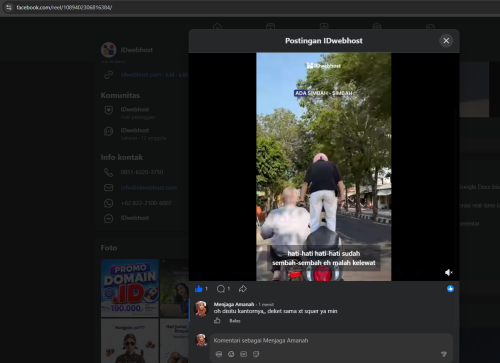Screen dimensions: 500x363
Task: Click phone icon in Info kontak
Action: point(109,172)
